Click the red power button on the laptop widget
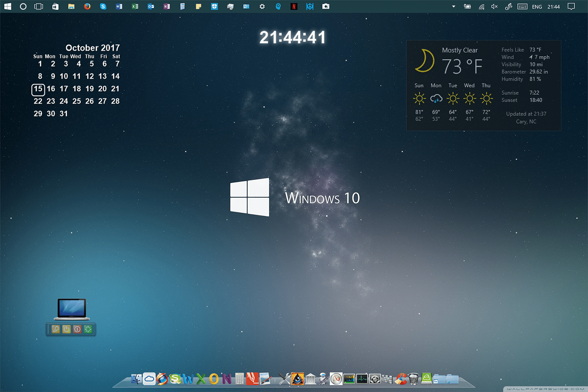 tap(77, 329)
